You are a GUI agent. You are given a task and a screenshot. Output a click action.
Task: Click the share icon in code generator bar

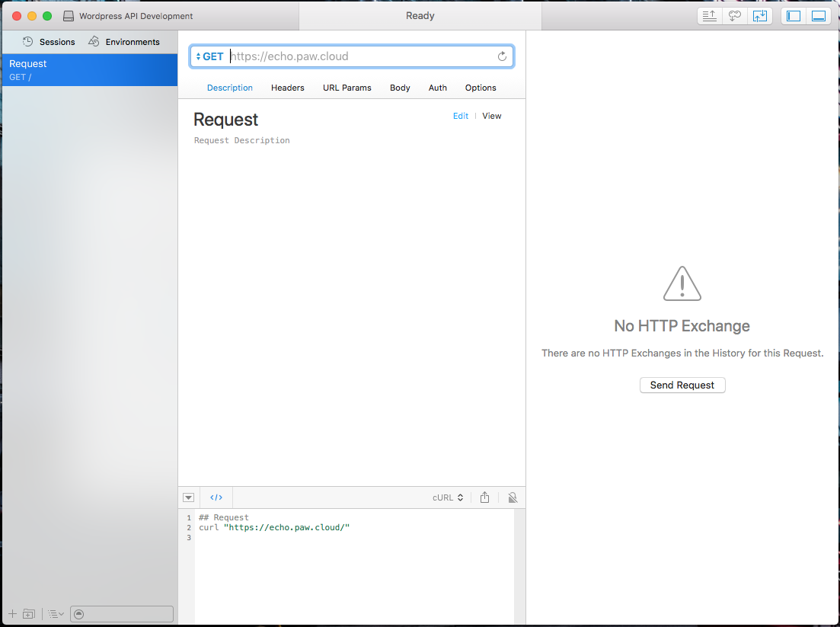pos(485,497)
